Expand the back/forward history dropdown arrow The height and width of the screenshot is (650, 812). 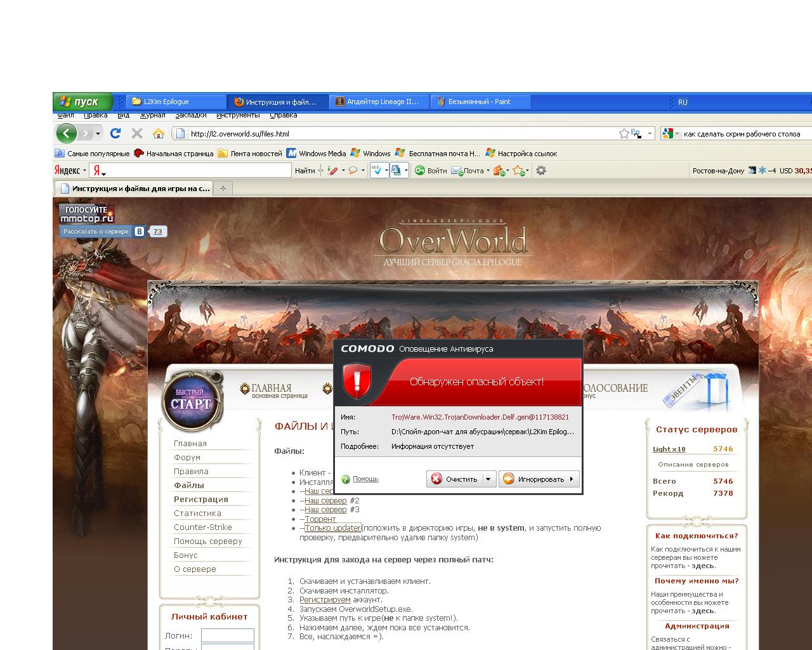point(98,133)
